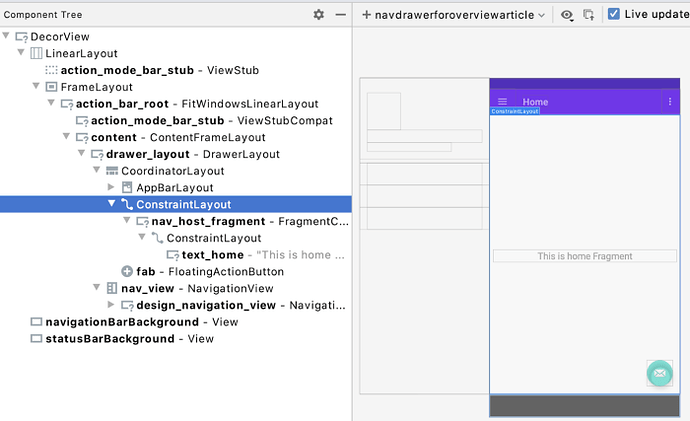Expand the design_navigation_view node
The height and width of the screenshot is (421, 690).
click(112, 305)
